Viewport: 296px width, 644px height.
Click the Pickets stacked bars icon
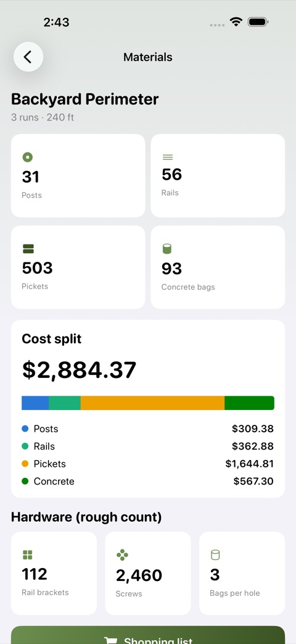[28, 248]
